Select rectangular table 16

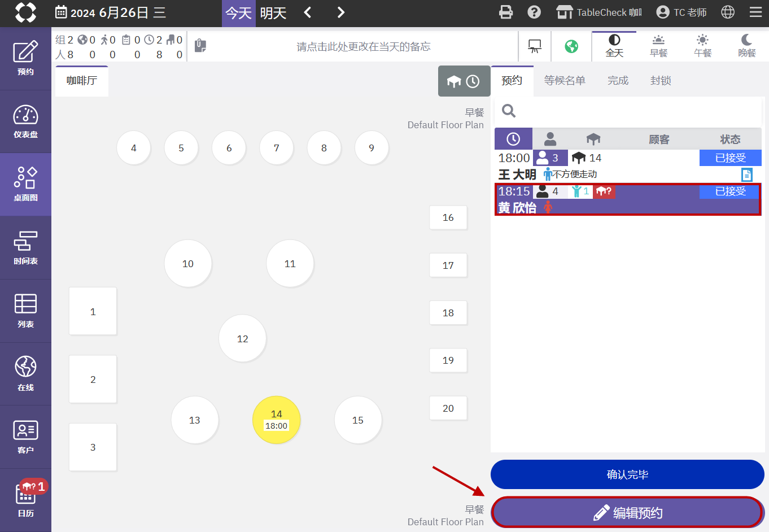(x=448, y=217)
